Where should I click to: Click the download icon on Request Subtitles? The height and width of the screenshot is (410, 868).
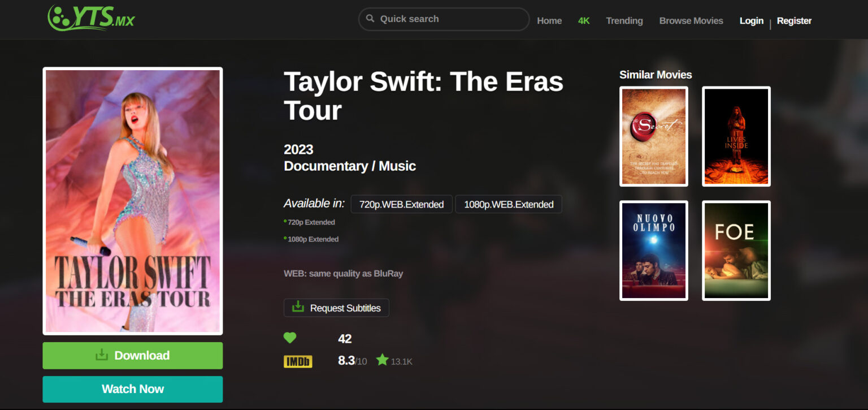(x=298, y=307)
